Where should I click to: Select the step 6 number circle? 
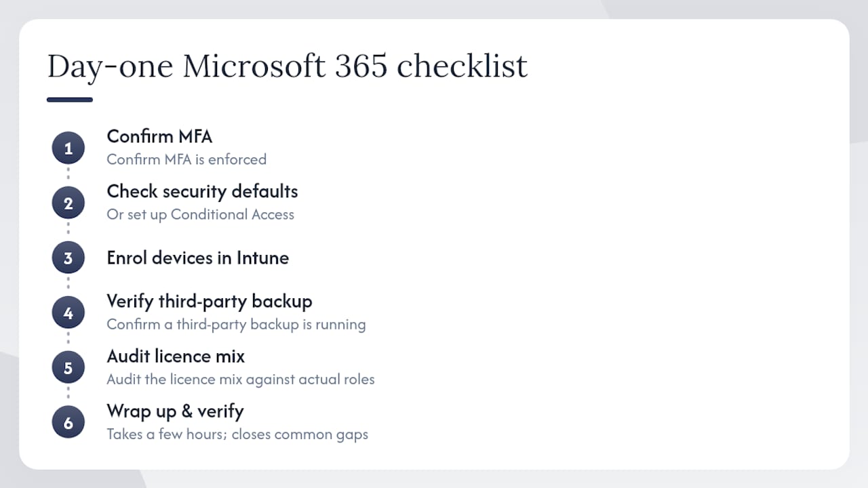coord(68,422)
